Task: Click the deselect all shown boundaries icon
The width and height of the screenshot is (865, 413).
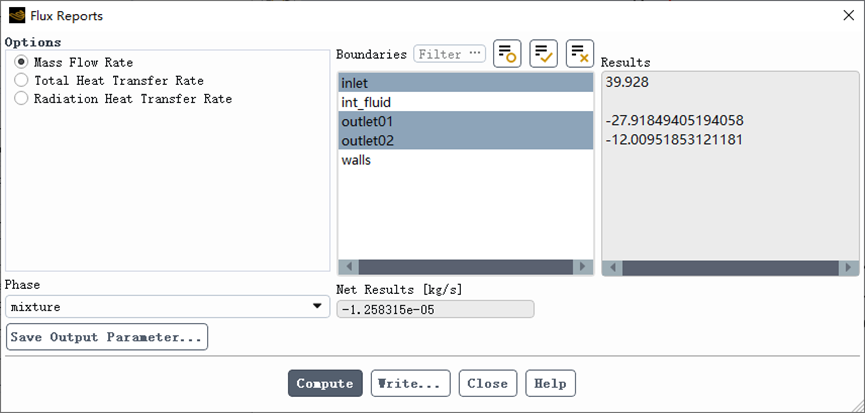Action: tap(580, 53)
